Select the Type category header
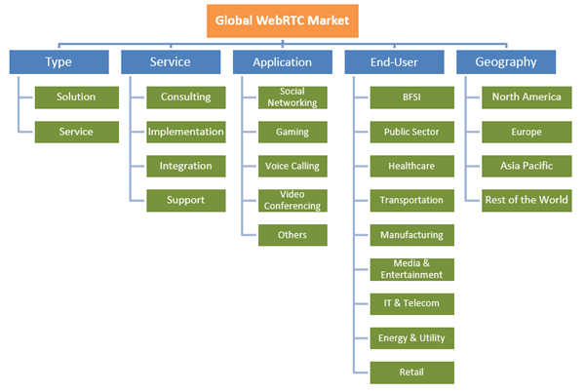 59,62
